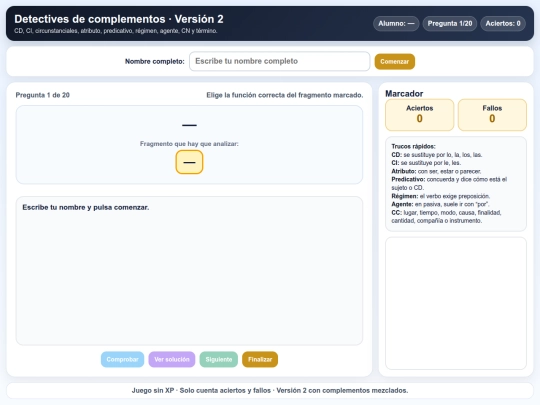Click the 'Pregunta 1 de 20' label
Image resolution: width=540 pixels, height=405 pixels.
click(42, 95)
